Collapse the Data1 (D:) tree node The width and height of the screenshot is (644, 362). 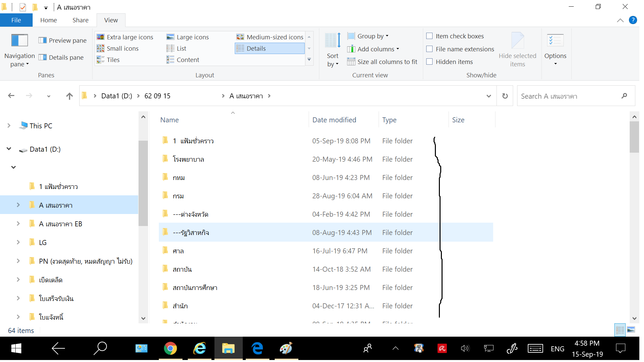point(9,149)
